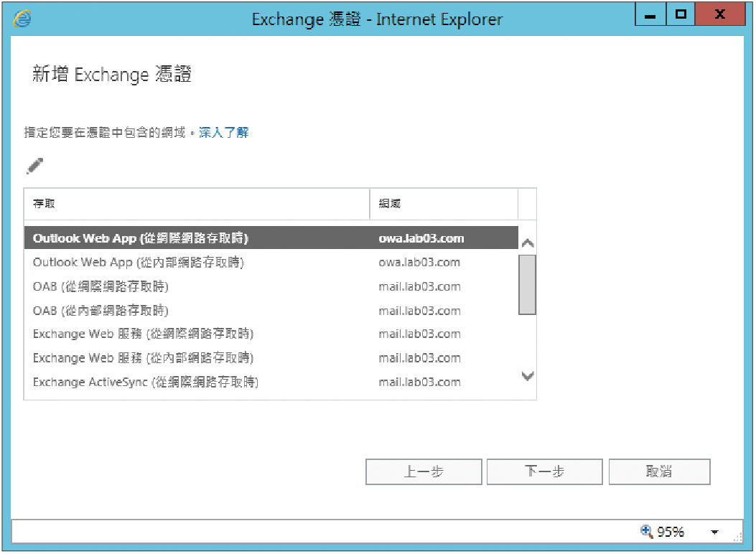Maximize the Exchange 憑證 window
Viewport: 756px width, 554px height.
(x=681, y=14)
